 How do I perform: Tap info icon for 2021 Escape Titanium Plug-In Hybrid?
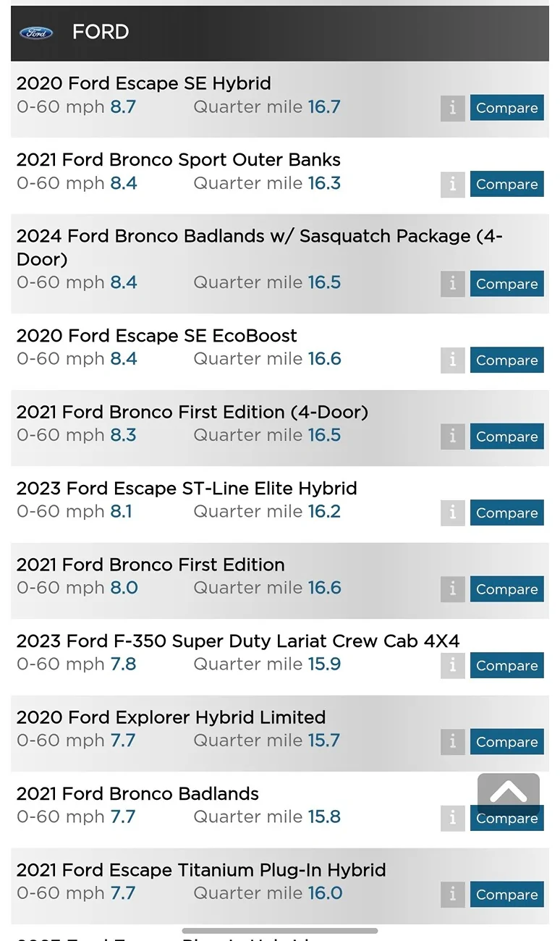(x=452, y=895)
